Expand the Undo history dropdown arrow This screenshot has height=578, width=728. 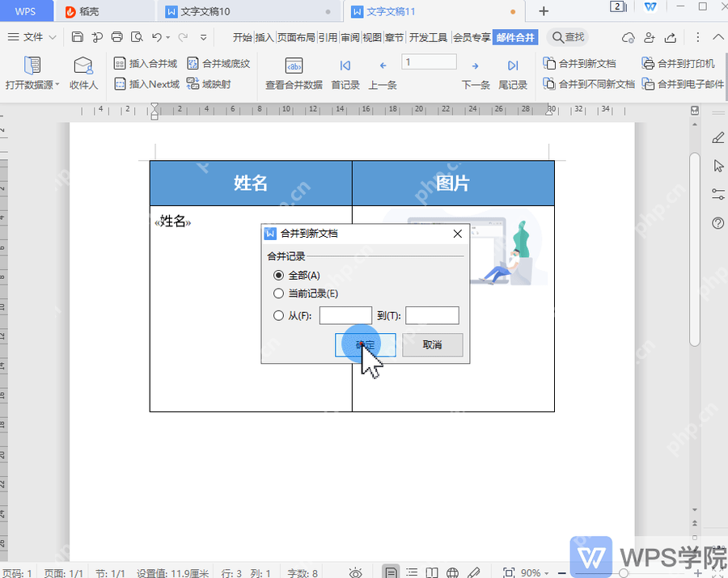(x=168, y=37)
